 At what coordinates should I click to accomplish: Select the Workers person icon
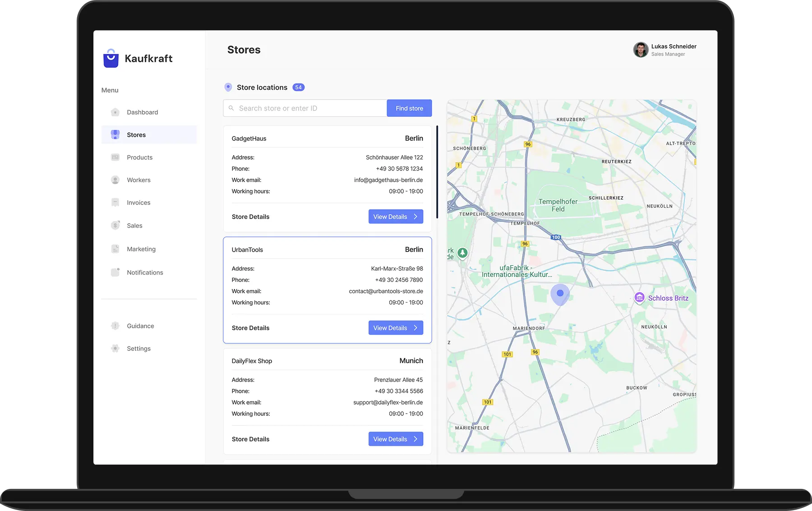pyautogui.click(x=115, y=180)
